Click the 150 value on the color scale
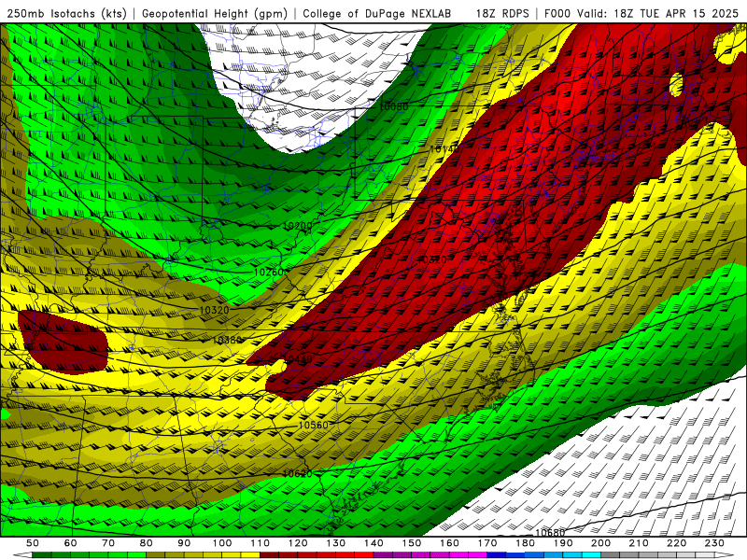Viewport: 747px width, 560px height. 412,543
